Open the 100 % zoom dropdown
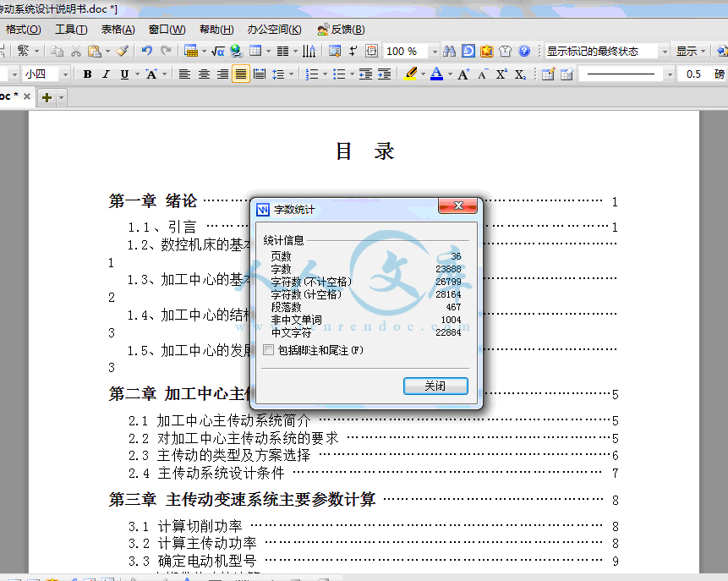 click(x=435, y=51)
